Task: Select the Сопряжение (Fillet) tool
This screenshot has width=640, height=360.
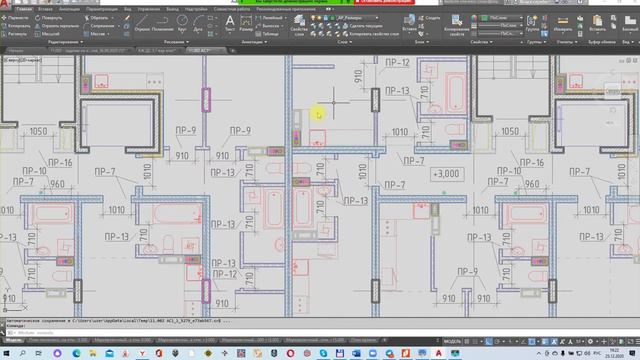Action: click(100, 26)
